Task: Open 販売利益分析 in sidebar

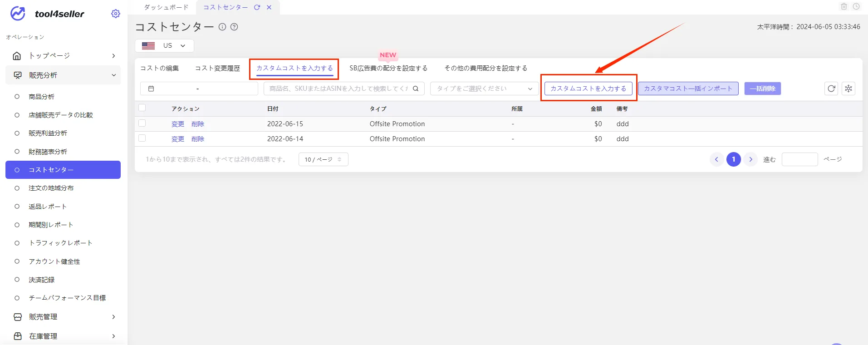Action: click(48, 133)
